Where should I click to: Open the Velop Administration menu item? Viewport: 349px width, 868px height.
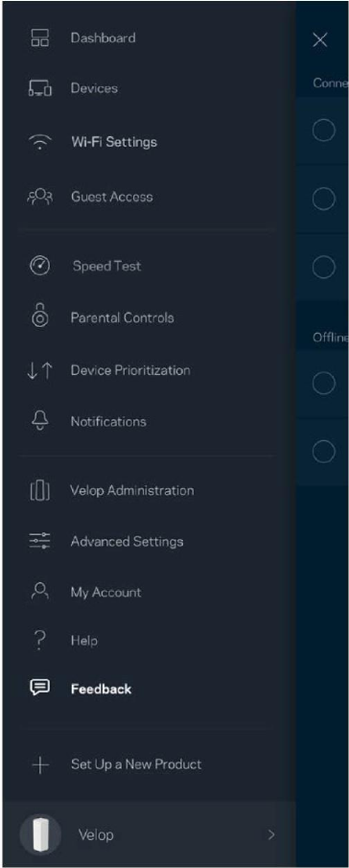click(131, 490)
